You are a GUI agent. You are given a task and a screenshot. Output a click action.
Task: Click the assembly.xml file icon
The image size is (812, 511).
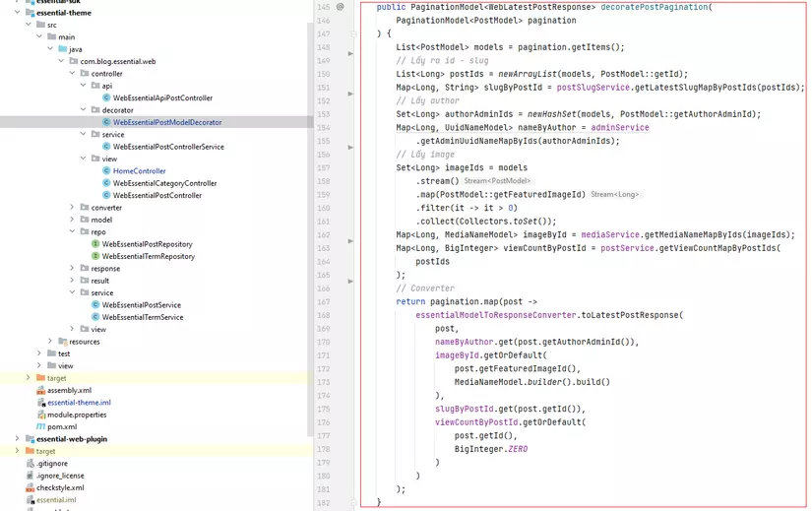pyautogui.click(x=40, y=391)
